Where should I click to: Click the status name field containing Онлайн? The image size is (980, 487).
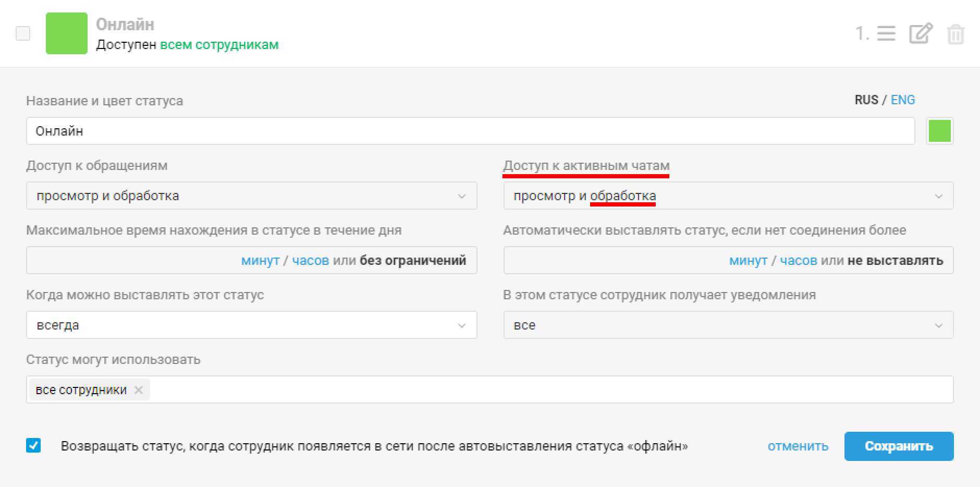coord(470,131)
